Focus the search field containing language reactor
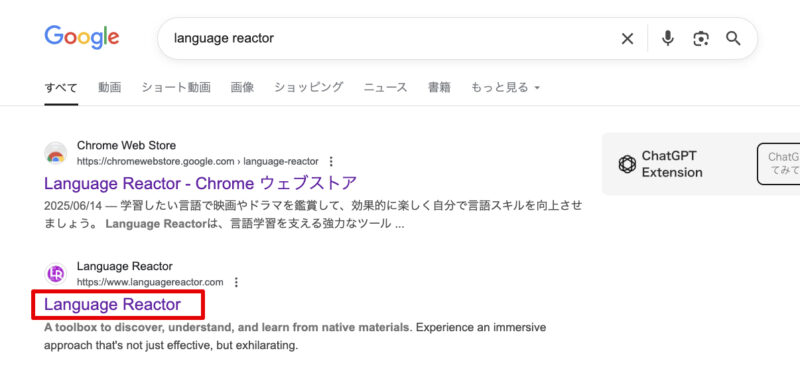Image resolution: width=800 pixels, height=381 pixels. coord(388,39)
